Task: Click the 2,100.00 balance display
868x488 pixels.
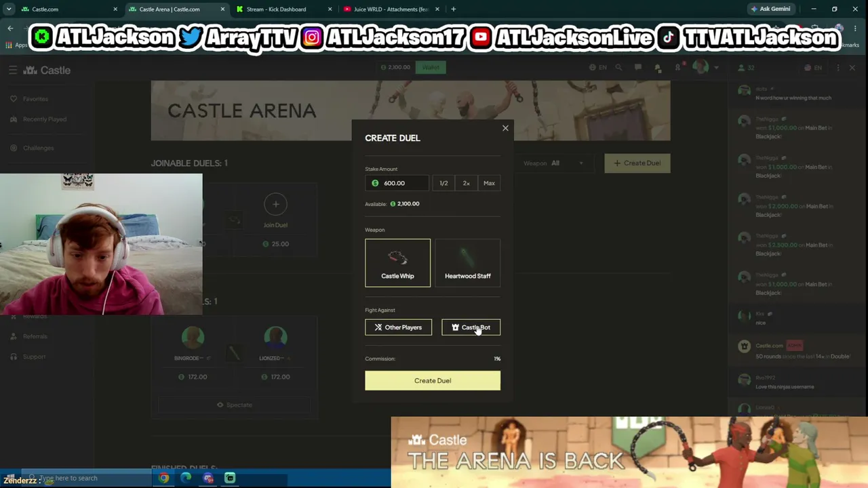Action: pyautogui.click(x=396, y=67)
